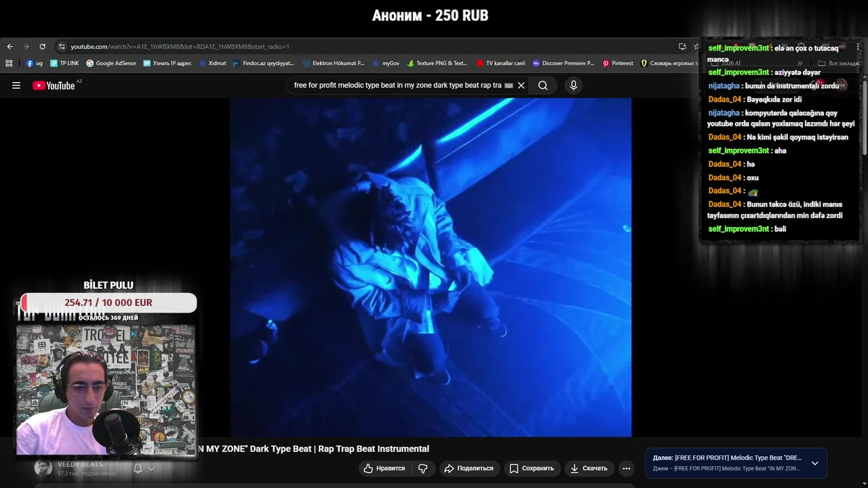Open the Findoc.az bookmark
Viewport: 868px width, 488px height.
(264, 63)
